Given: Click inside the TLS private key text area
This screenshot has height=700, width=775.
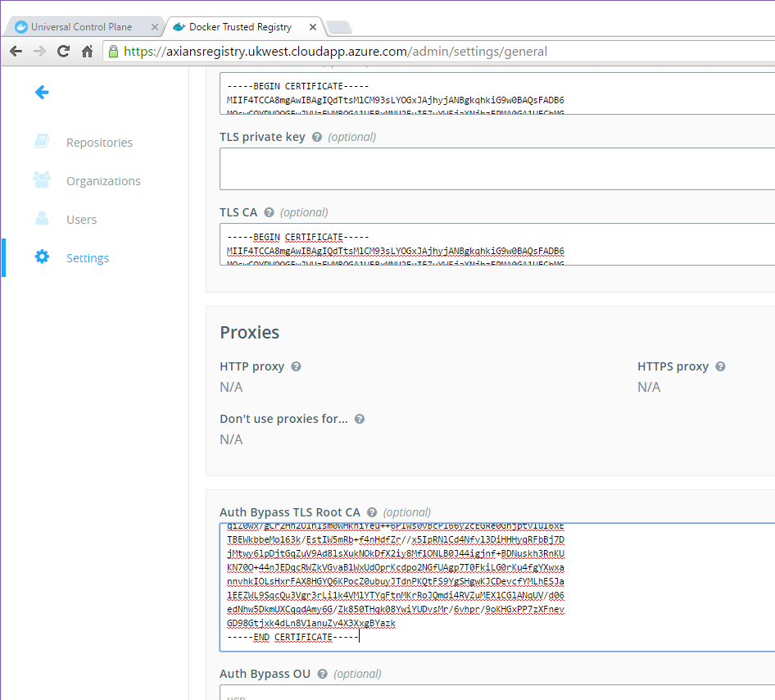Looking at the screenshot, I should pyautogui.click(x=492, y=169).
